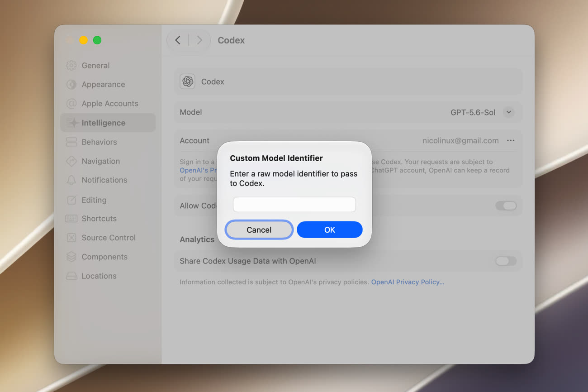
Task: Select Appearance in the settings sidebar
Action: [x=108, y=84]
